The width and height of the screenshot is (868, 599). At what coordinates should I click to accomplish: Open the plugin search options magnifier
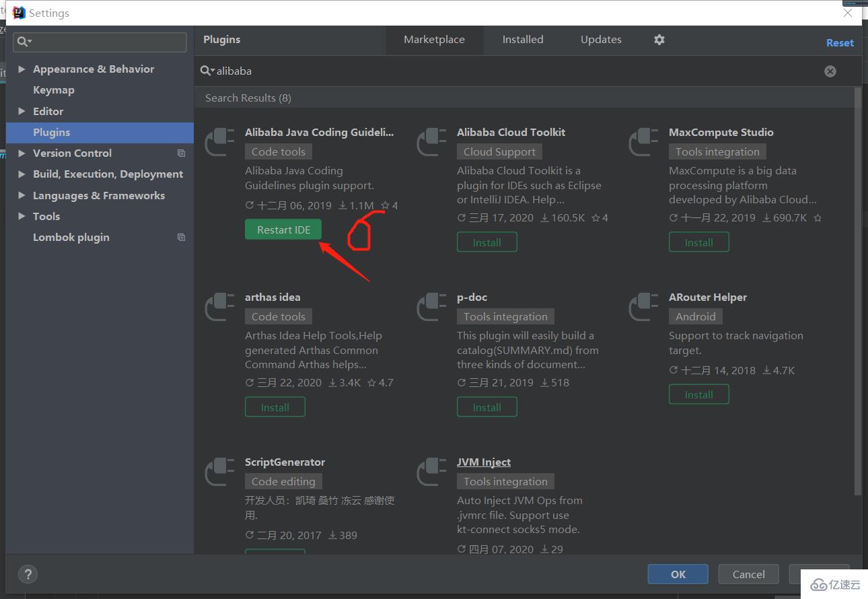(x=207, y=71)
